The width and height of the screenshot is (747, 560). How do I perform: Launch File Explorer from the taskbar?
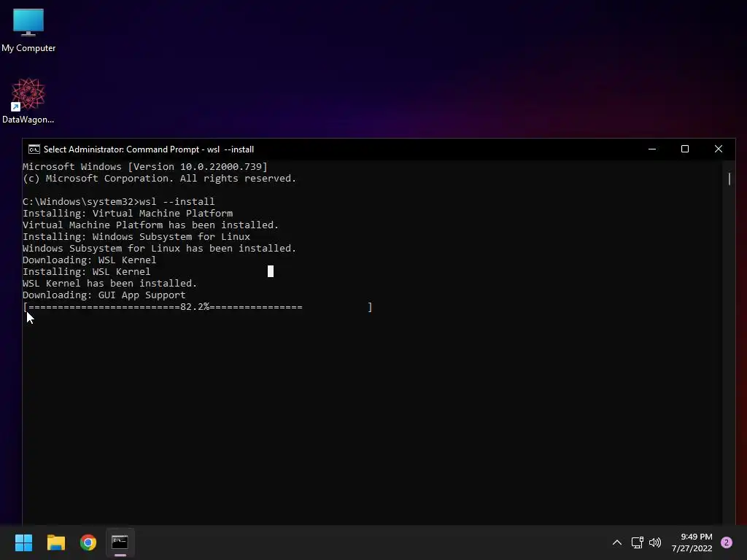pos(55,542)
